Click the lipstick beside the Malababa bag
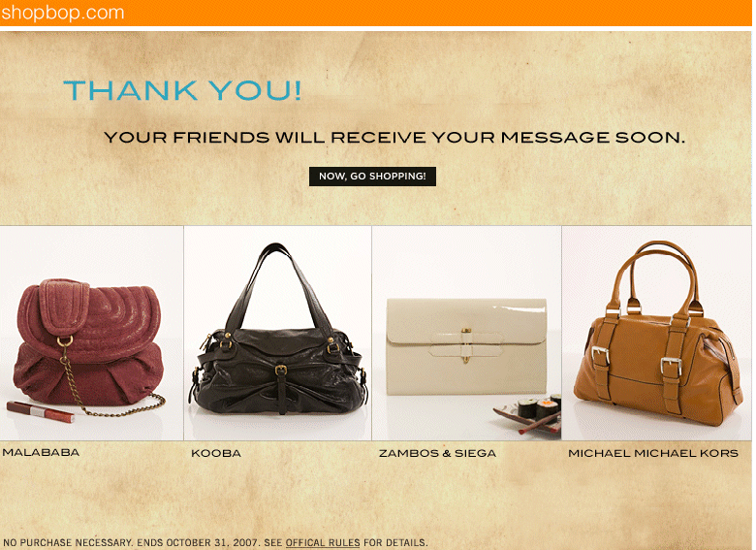 (x=41, y=411)
